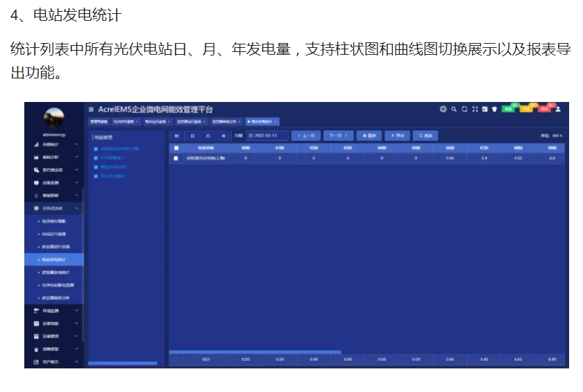
Task: Click the table's horizontal scrollbar above 合计 row
Action: (255, 352)
